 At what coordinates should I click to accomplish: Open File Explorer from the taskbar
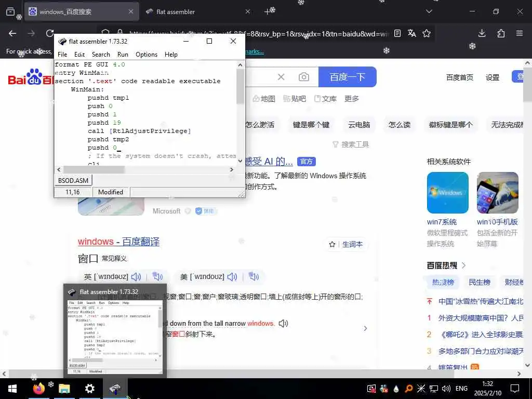pos(64,389)
